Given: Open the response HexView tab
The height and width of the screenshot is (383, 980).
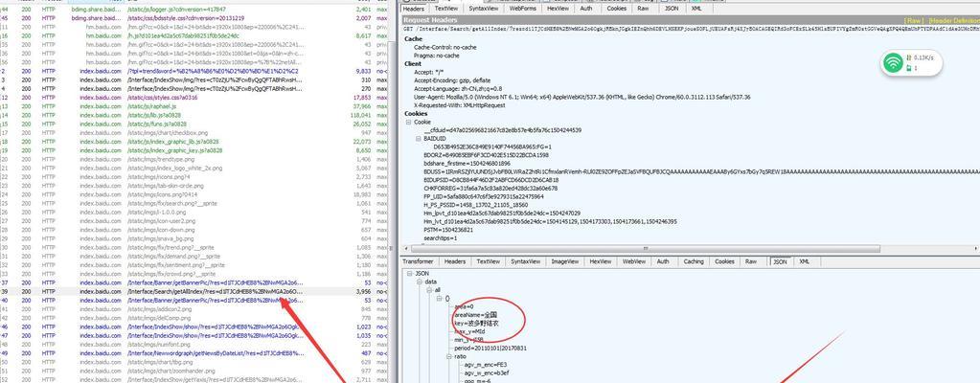Looking at the screenshot, I should pos(600,261).
